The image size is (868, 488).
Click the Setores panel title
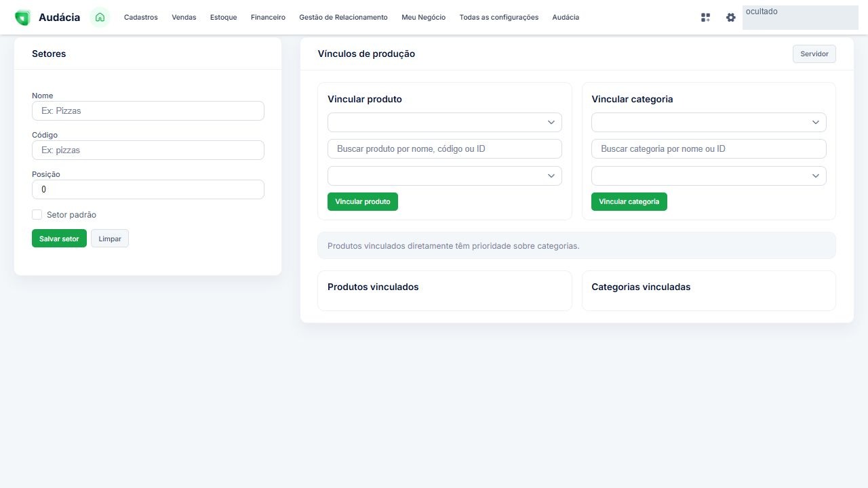(x=49, y=54)
